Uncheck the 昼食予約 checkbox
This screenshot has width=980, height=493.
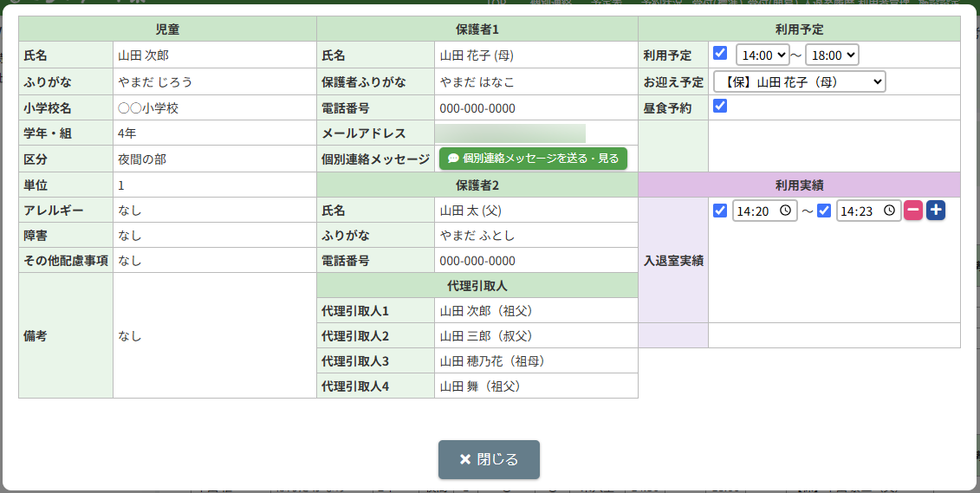click(720, 106)
